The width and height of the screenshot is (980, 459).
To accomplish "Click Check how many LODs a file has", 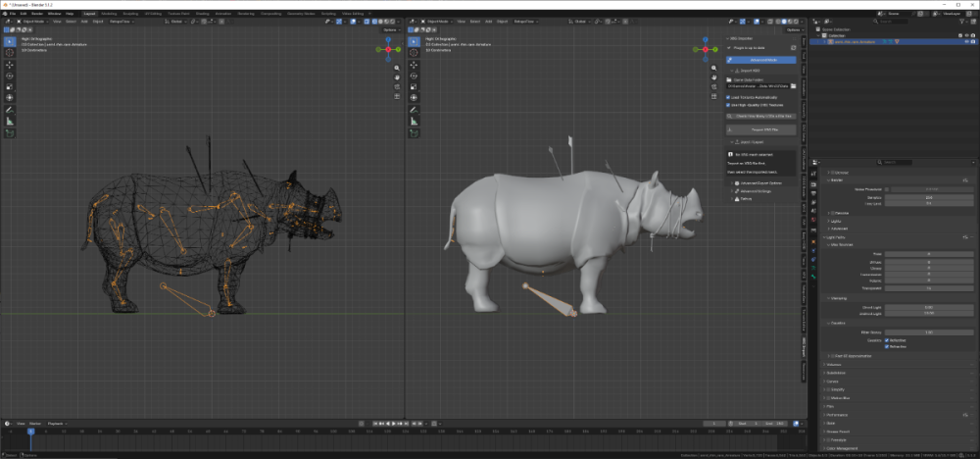I will [761, 116].
